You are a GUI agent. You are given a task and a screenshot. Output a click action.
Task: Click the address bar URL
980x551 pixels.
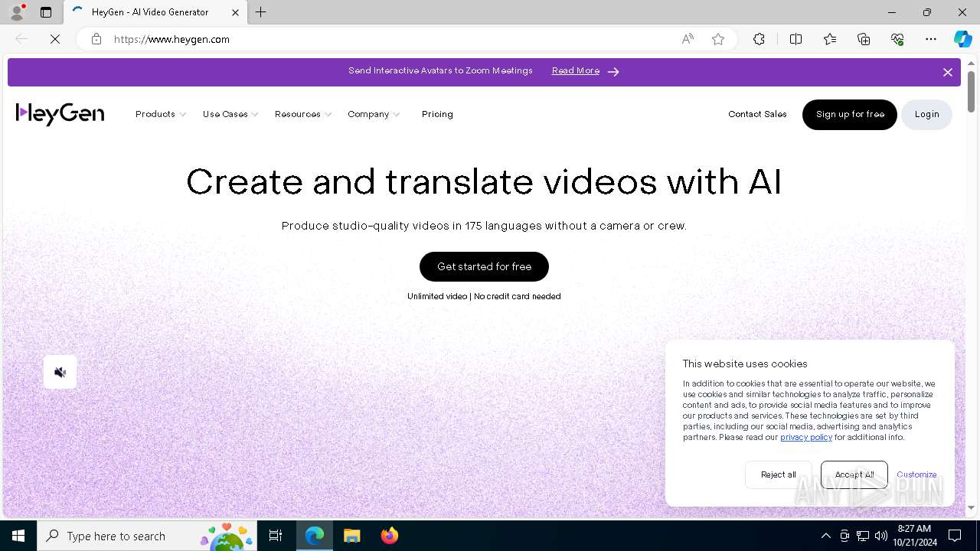coord(171,39)
